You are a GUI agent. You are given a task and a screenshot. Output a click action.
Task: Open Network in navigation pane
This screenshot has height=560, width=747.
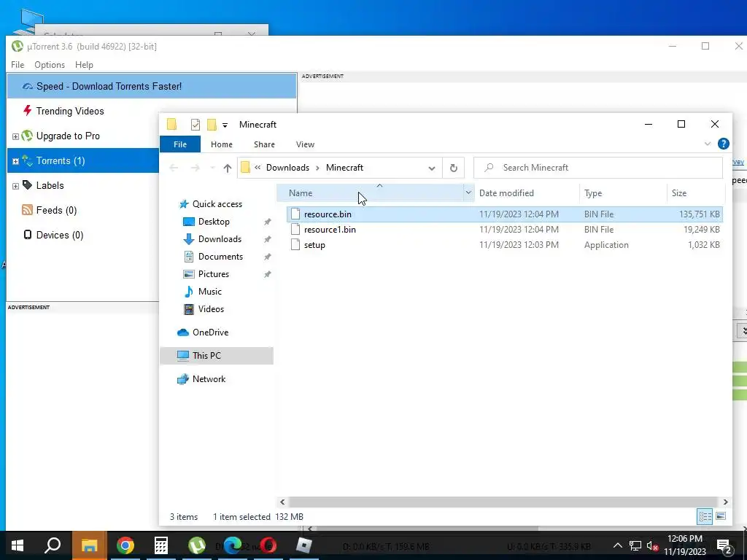point(209,379)
